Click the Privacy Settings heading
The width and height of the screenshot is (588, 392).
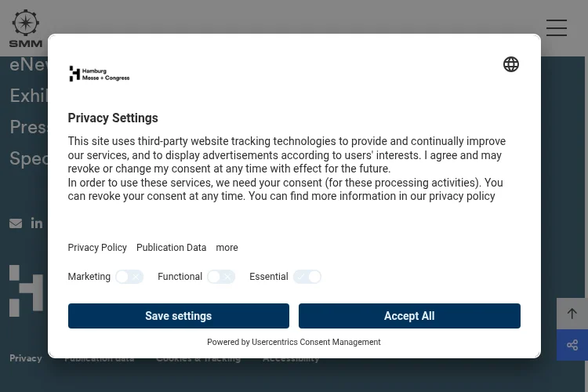coord(113,118)
